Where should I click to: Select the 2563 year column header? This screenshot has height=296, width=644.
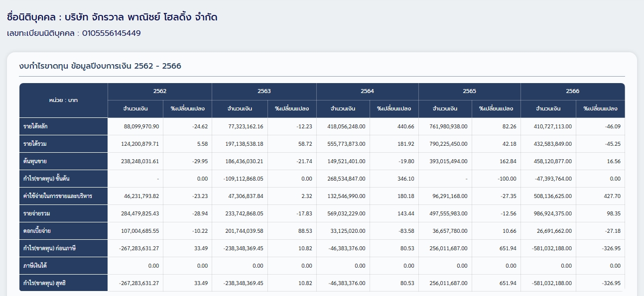pyautogui.click(x=264, y=91)
